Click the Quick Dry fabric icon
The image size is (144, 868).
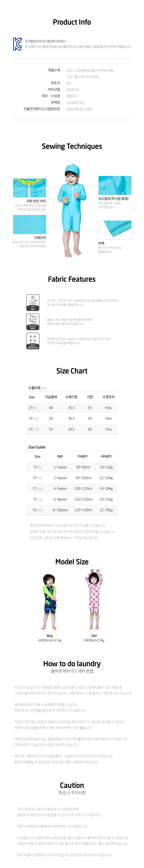pyautogui.click(x=33, y=321)
